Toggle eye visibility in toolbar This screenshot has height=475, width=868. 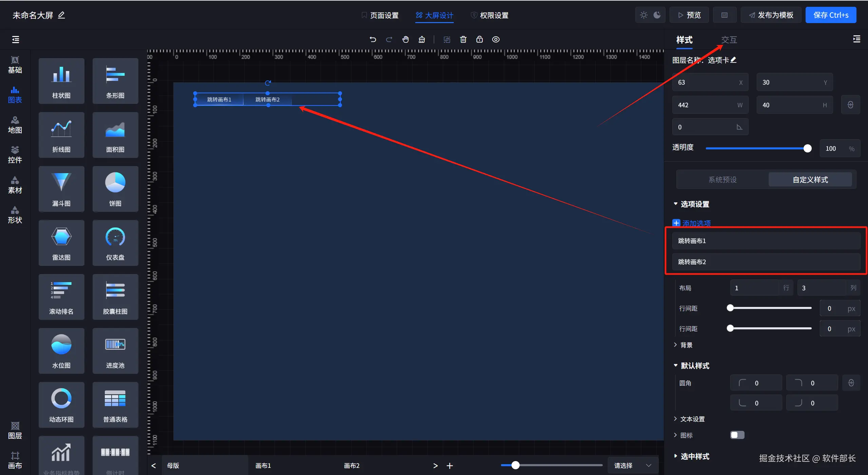pyautogui.click(x=496, y=39)
